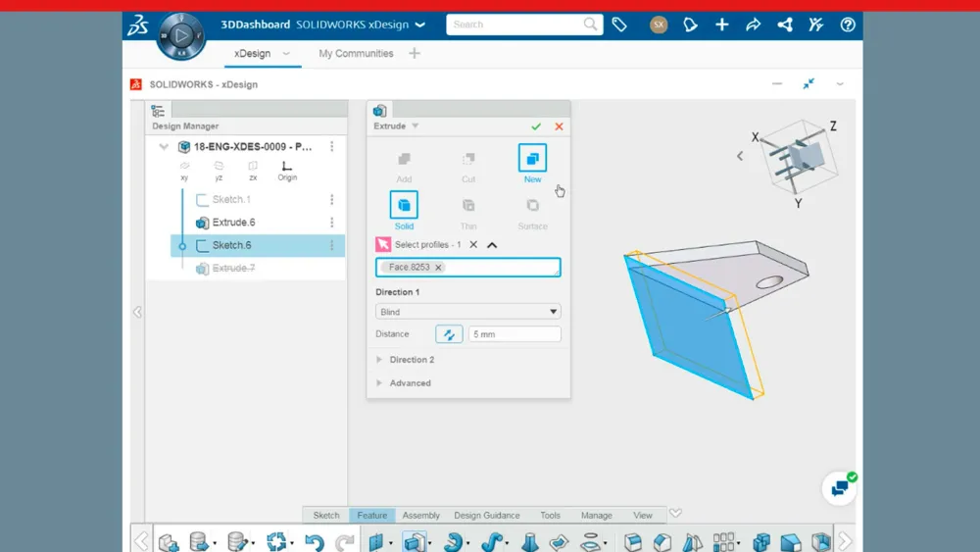Flip the extrude distance direction

click(x=449, y=333)
